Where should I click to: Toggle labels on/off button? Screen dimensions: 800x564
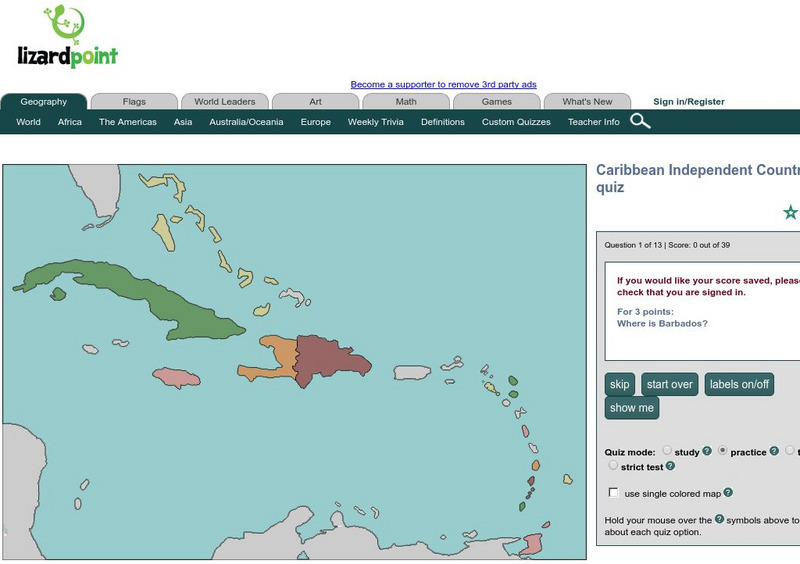739,384
